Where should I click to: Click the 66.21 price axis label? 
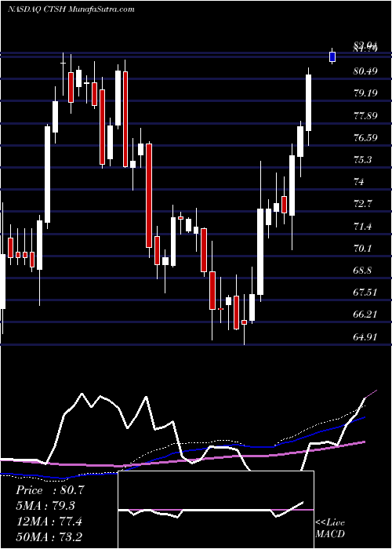366,314
